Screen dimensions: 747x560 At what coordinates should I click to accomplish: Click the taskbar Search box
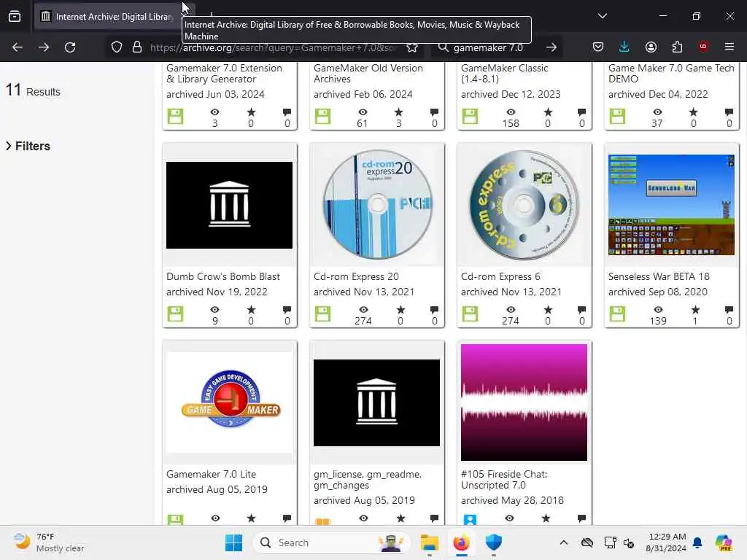(x=330, y=542)
